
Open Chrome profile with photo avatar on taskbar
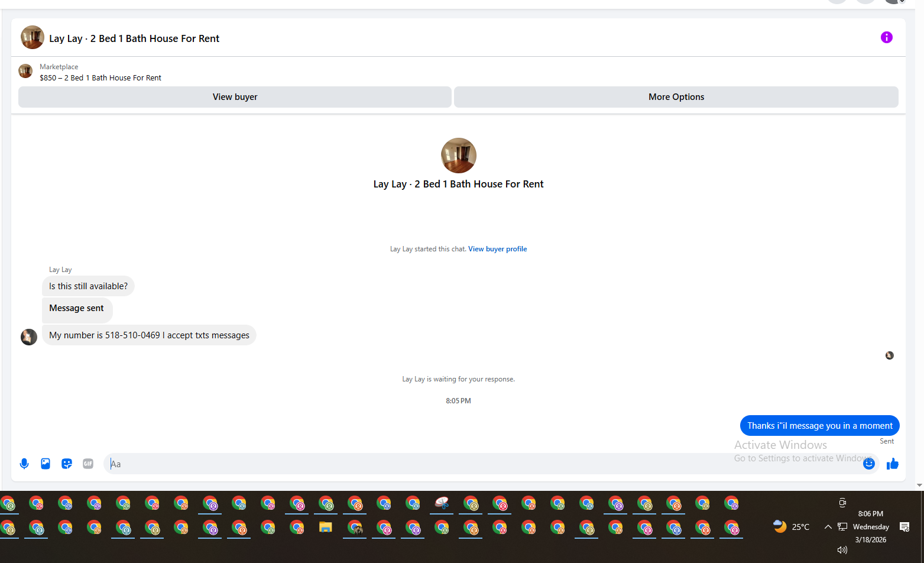click(x=355, y=527)
